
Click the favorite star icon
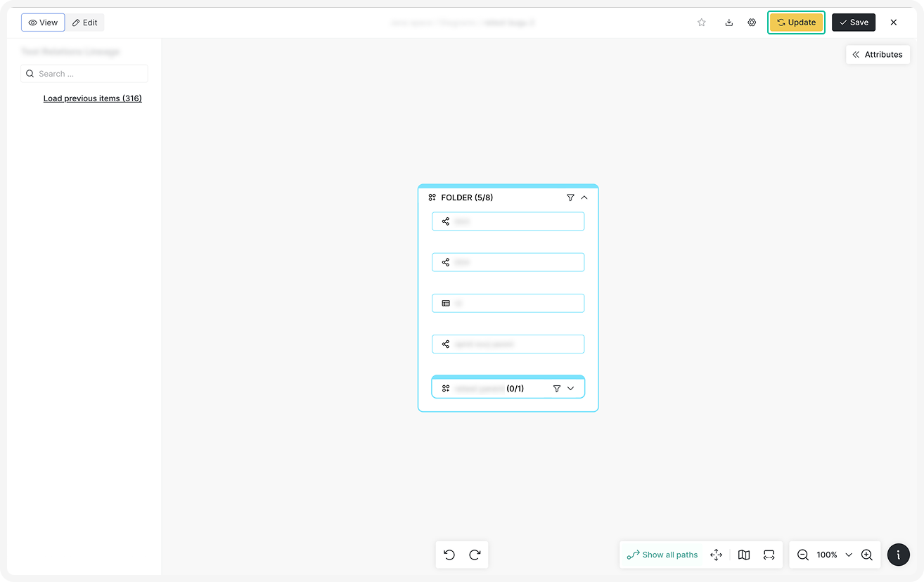point(701,22)
